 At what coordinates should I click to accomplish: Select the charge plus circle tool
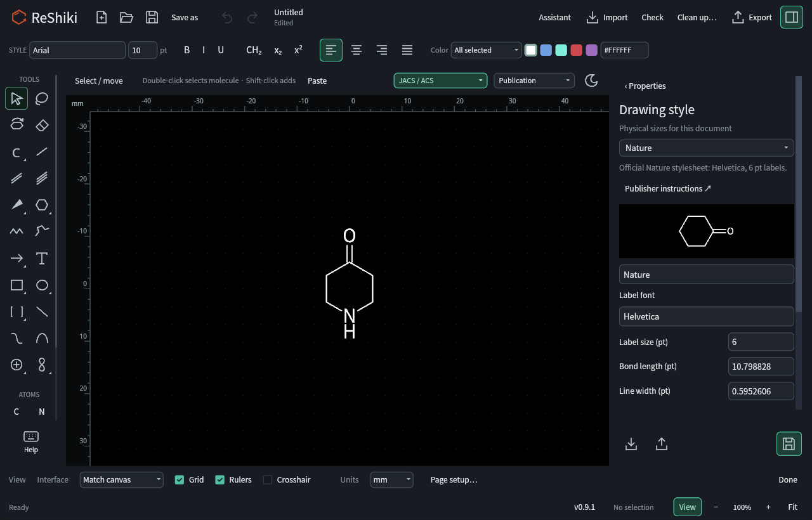16,365
